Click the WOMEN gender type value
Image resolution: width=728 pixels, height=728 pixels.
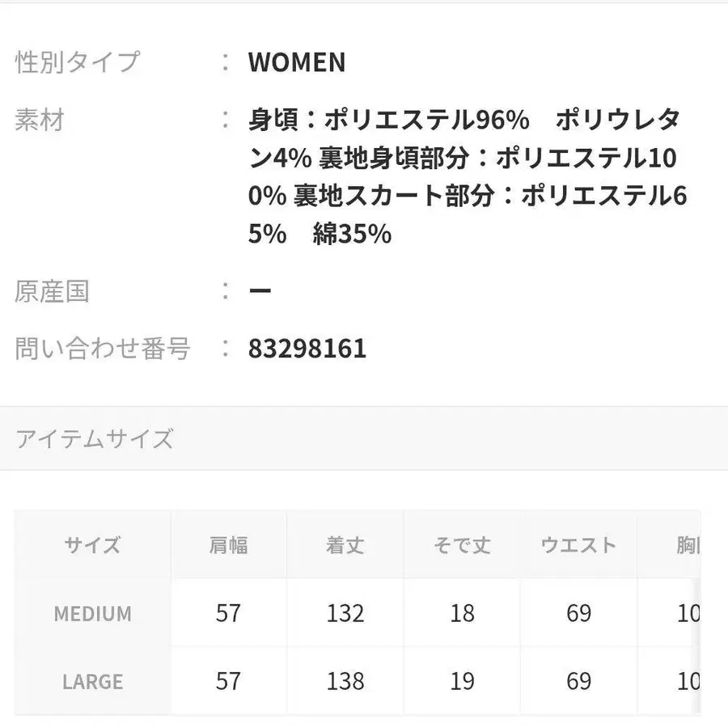[x=297, y=62]
